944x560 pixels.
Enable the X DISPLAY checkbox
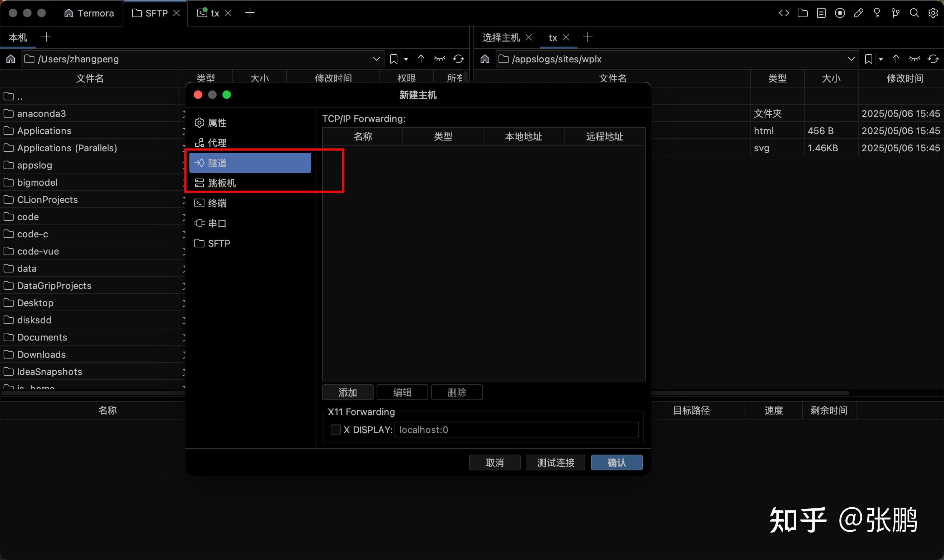(335, 430)
